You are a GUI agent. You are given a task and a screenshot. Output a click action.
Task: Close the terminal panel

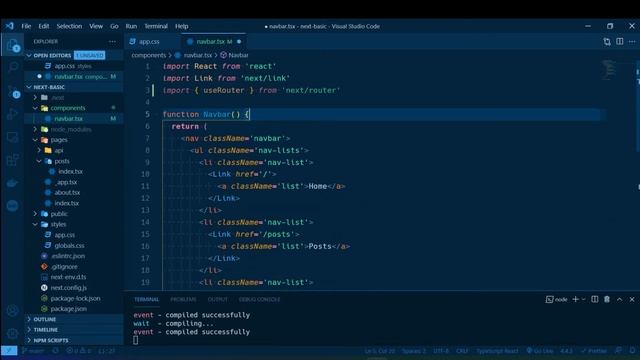(632, 299)
